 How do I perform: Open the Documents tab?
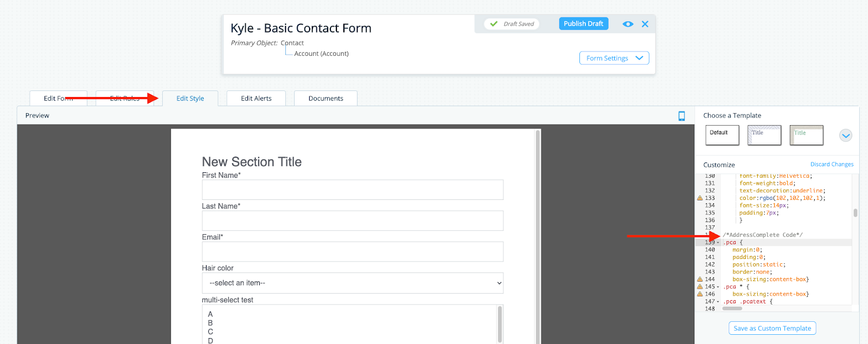click(x=325, y=99)
